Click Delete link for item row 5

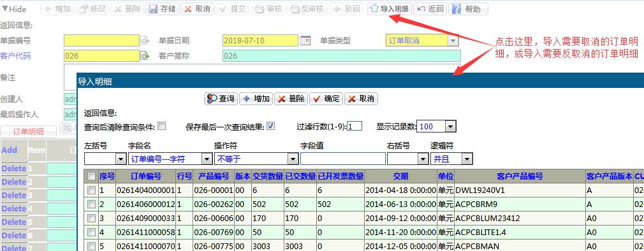(x=13, y=222)
